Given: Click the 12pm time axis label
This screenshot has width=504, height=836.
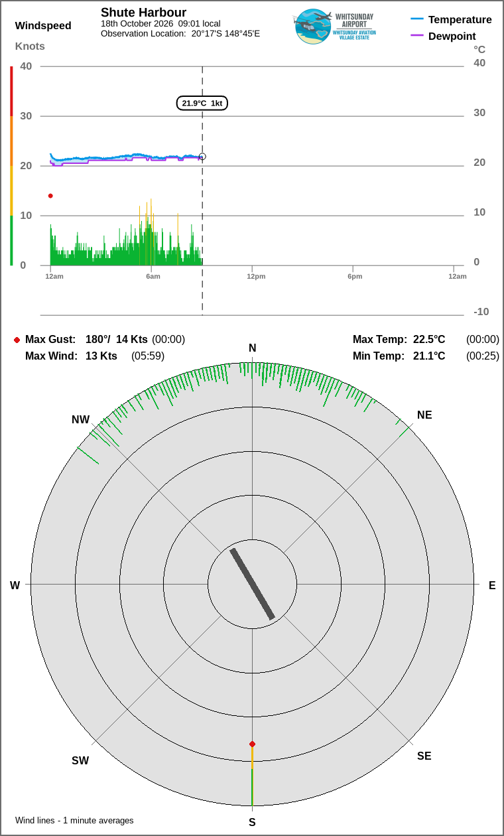Looking at the screenshot, I should point(256,276).
